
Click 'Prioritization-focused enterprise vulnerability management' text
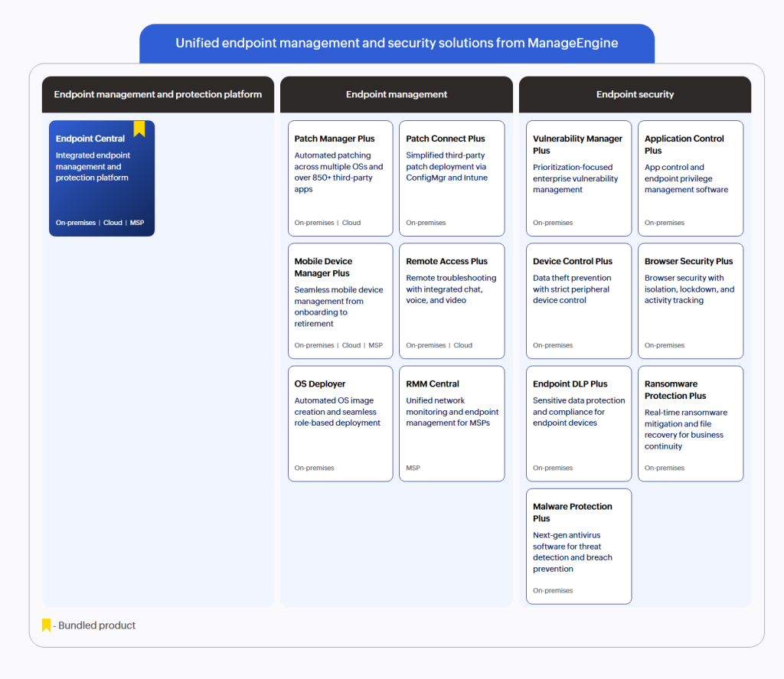click(x=575, y=178)
